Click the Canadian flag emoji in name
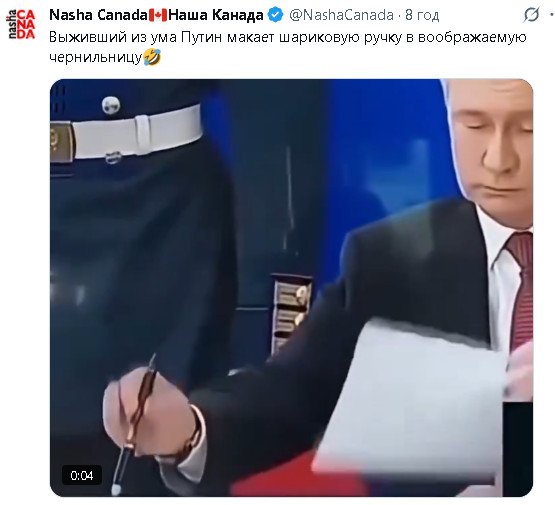The height and width of the screenshot is (505, 555). (158, 15)
